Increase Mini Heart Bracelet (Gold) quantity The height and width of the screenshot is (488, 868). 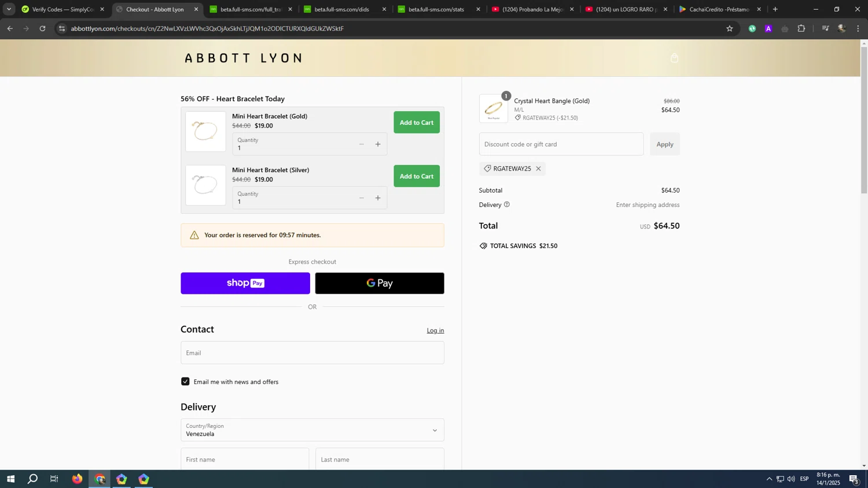tap(378, 144)
